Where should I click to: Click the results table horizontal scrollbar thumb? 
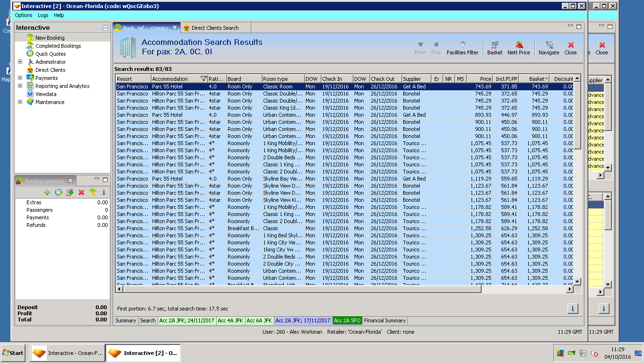(x=301, y=289)
